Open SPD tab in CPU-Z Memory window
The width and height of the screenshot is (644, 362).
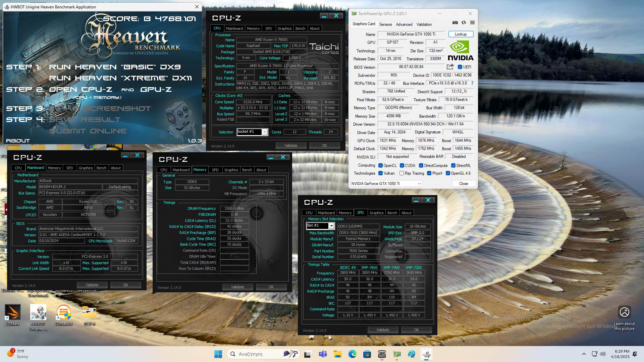pos(215,170)
